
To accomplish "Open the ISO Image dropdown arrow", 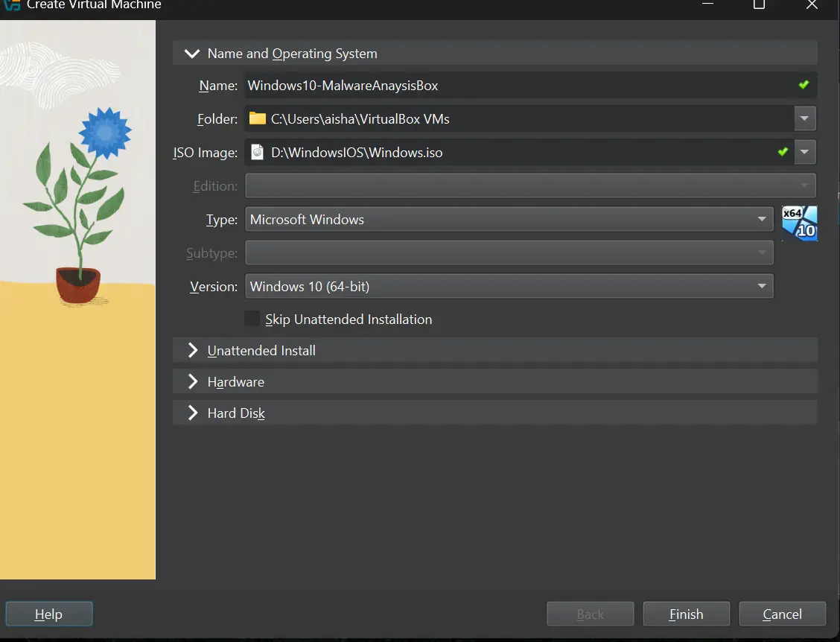I will tap(804, 153).
